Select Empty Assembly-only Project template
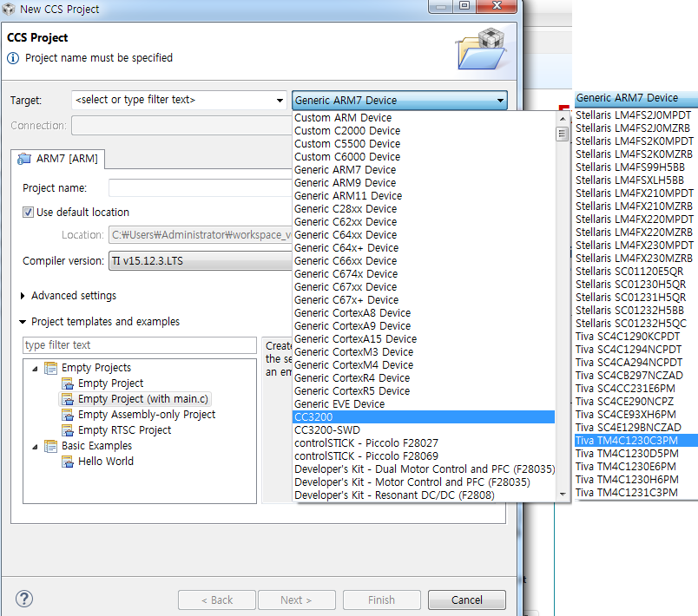698x616 pixels. pos(147,415)
